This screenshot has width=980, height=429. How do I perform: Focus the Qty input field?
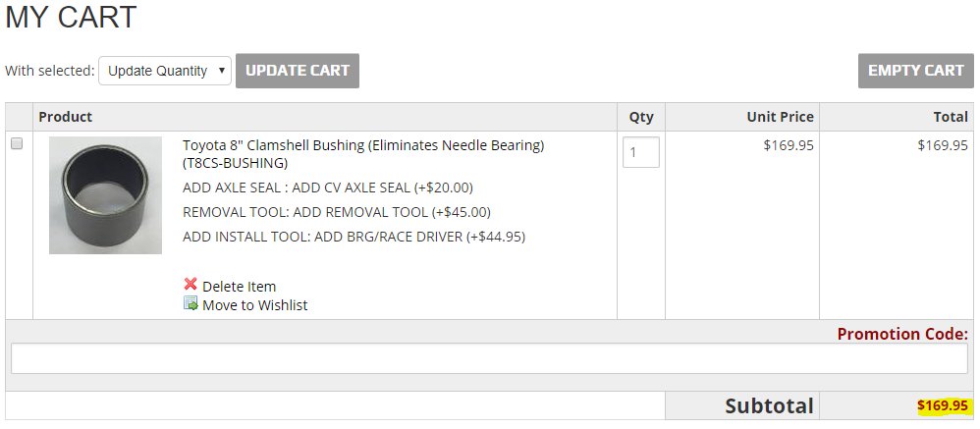click(x=640, y=152)
